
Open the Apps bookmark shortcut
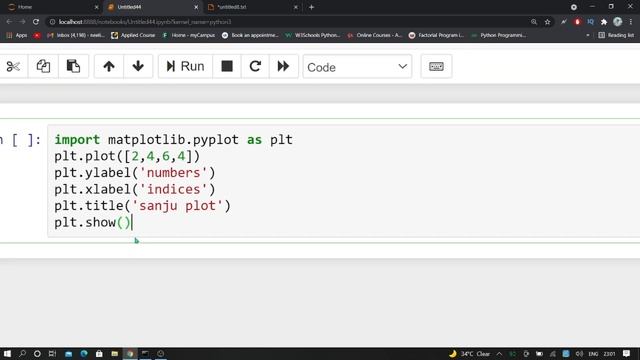pyautogui.click(x=17, y=36)
